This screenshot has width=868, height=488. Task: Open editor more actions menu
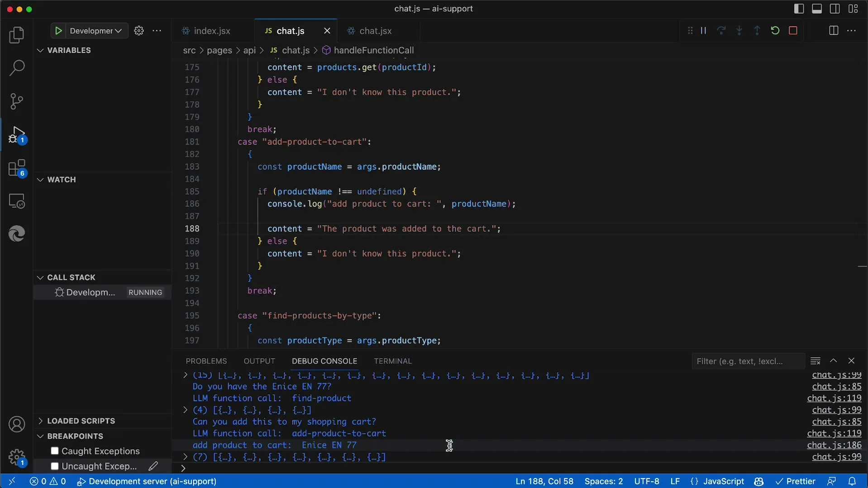(x=852, y=31)
